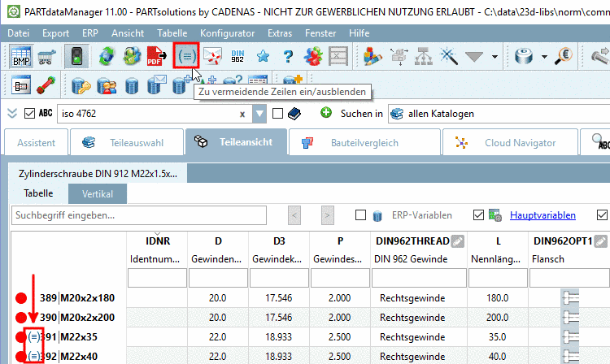The width and height of the screenshot is (610, 364).
Task: Toggle hide rows-to-avoid (≡) toolbar icon
Action: [187, 56]
